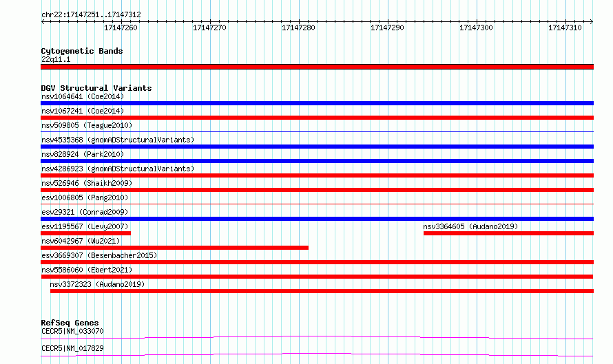
Task: Open variant nsv828924 (Park2010) label
Action: pyautogui.click(x=83, y=154)
